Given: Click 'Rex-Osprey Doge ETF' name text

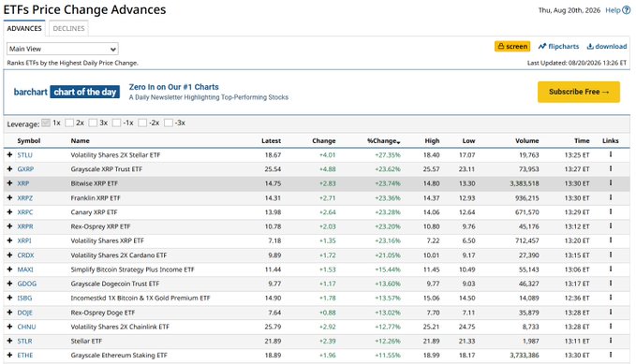Looking at the screenshot, I should coord(103,313).
